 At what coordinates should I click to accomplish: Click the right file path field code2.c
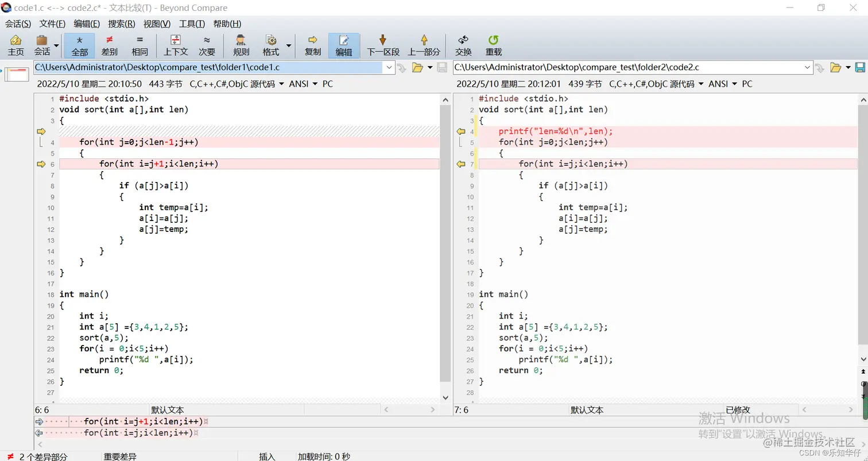click(x=628, y=67)
